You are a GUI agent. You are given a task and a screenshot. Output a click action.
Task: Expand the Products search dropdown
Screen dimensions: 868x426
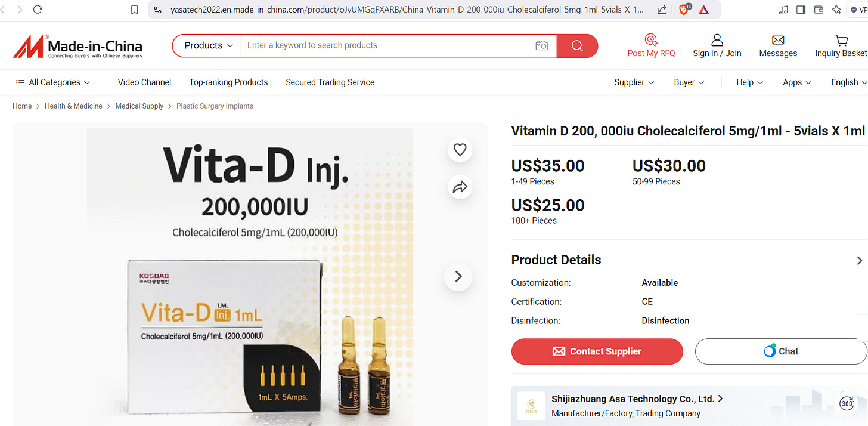pos(208,45)
